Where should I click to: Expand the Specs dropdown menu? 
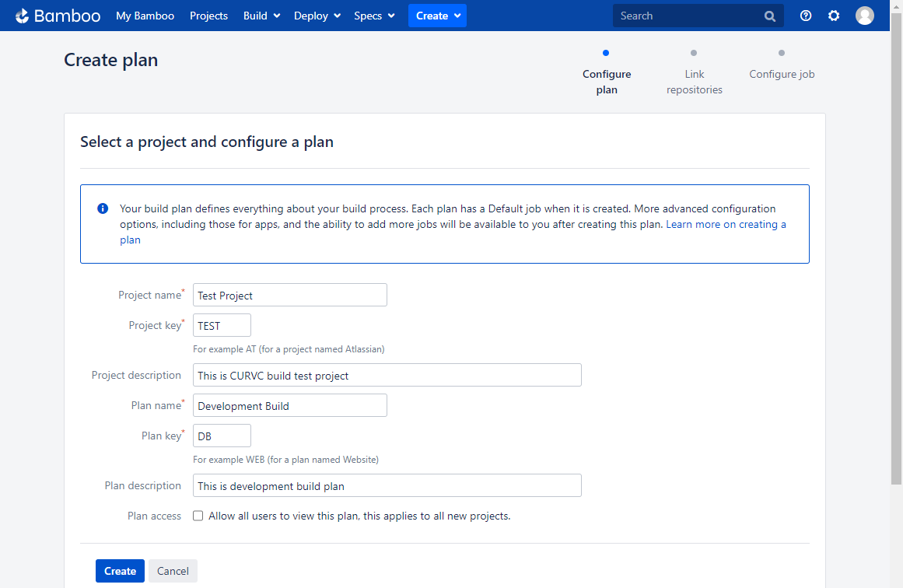click(374, 16)
